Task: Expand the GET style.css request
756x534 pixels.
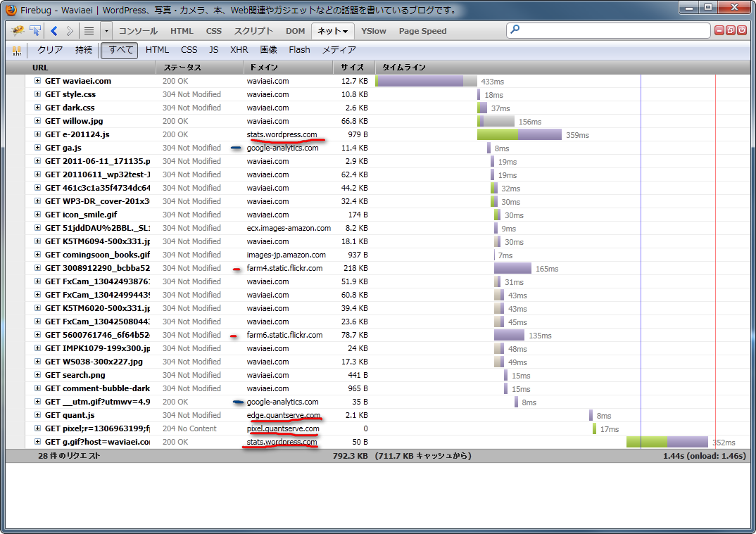Action: [x=37, y=94]
